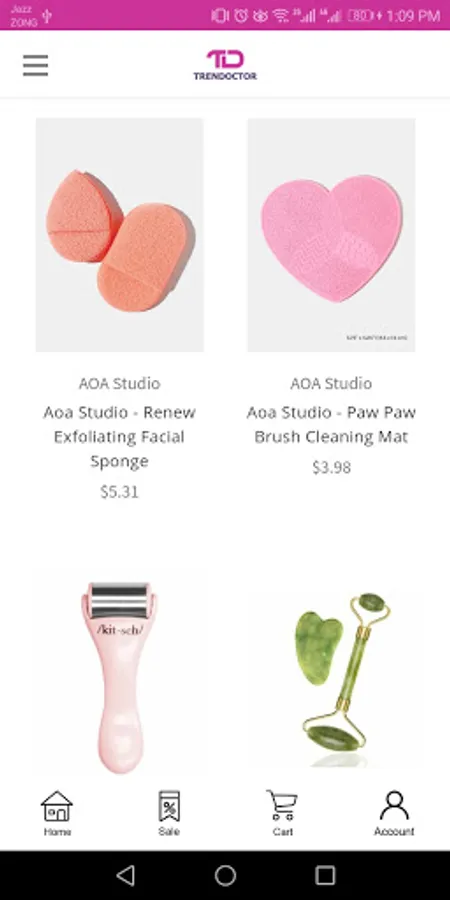Tap the Android recent apps square
The height and width of the screenshot is (900, 450).
(325, 875)
